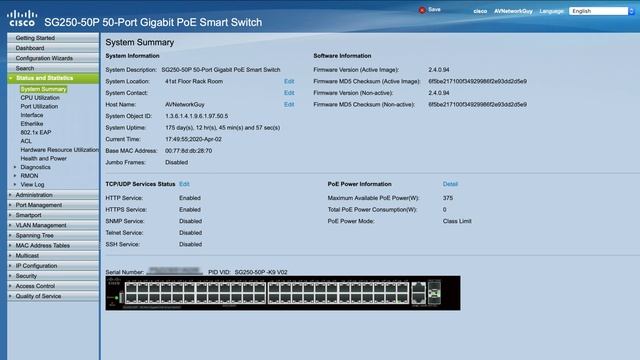Viewport: 640px width, 360px height.
Task: Expand Spanning Tree section
Action: click(53, 236)
